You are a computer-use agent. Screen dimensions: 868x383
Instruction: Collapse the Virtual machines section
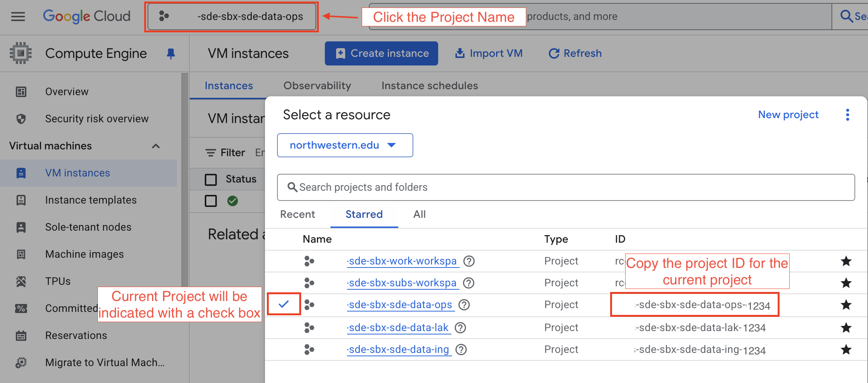pos(156,146)
